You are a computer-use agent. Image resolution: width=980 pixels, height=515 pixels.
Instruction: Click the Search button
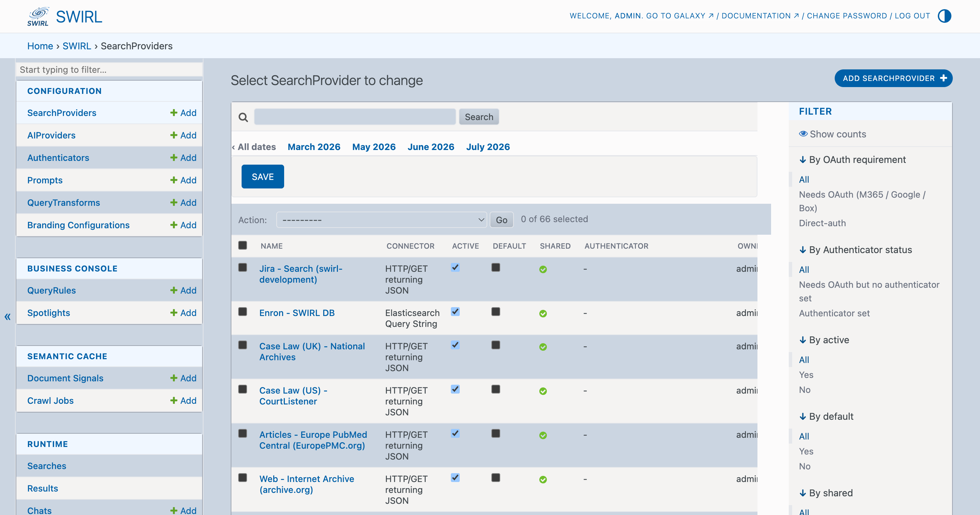tap(478, 117)
